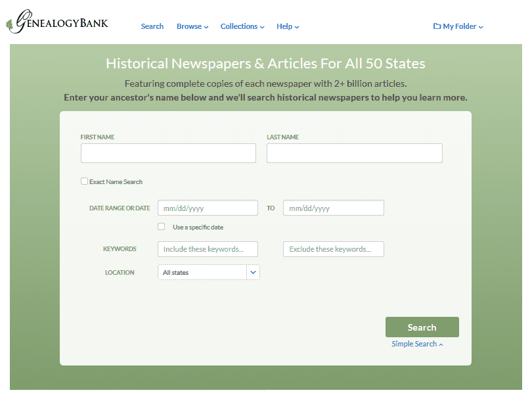This screenshot has height=401, width=532.
Task: Open the Search nav link
Action: [x=152, y=26]
